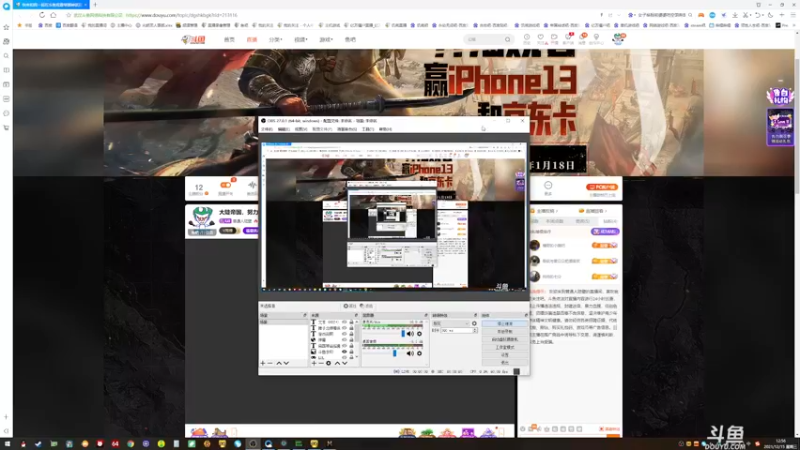Remove selected scene with the minus icon
The image size is (800, 450).
pyautogui.click(x=270, y=363)
